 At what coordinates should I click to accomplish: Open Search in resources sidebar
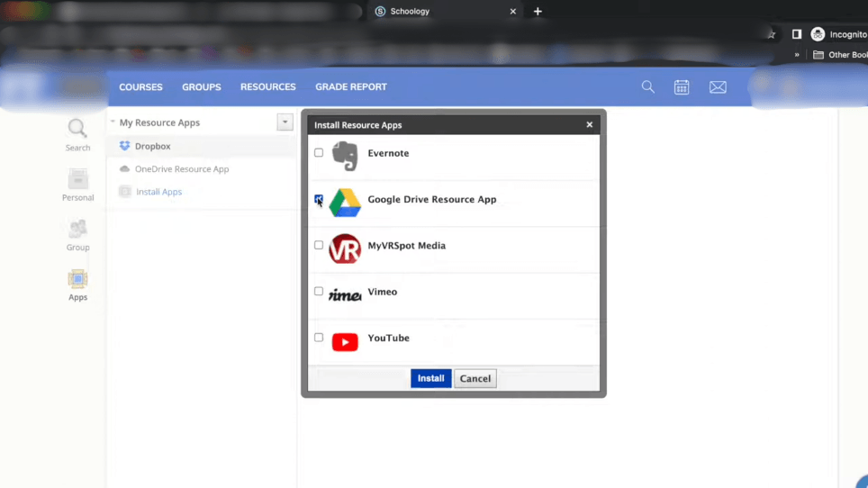pyautogui.click(x=77, y=135)
